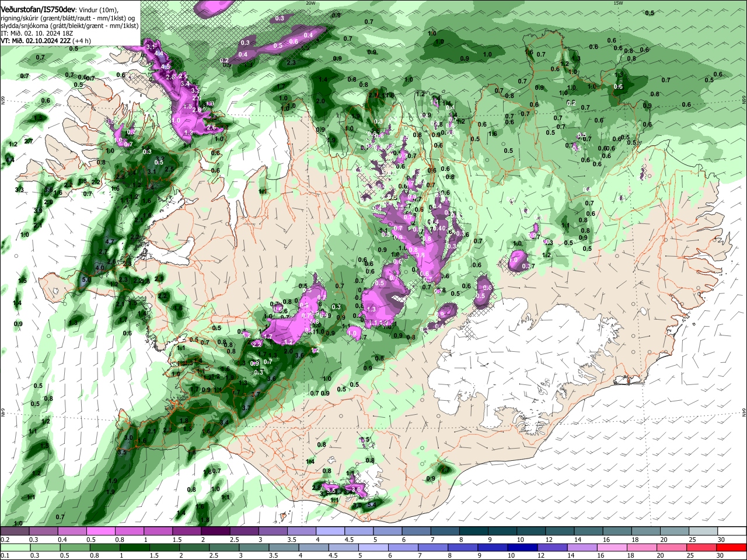
Task: Pick the bright pink 0.5 snow legend swatch
Action: tap(101, 531)
